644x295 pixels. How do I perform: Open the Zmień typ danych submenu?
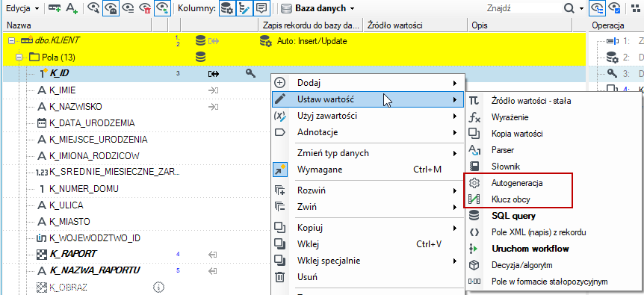[x=367, y=153]
